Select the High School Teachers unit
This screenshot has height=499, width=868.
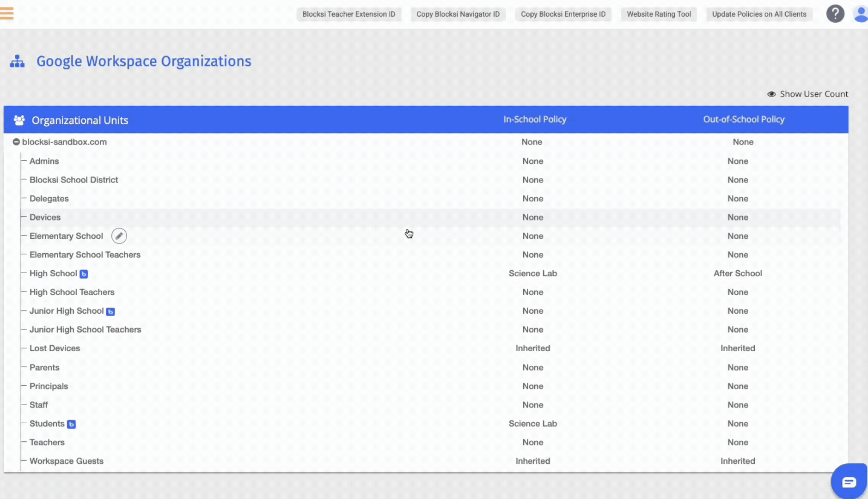(x=72, y=292)
